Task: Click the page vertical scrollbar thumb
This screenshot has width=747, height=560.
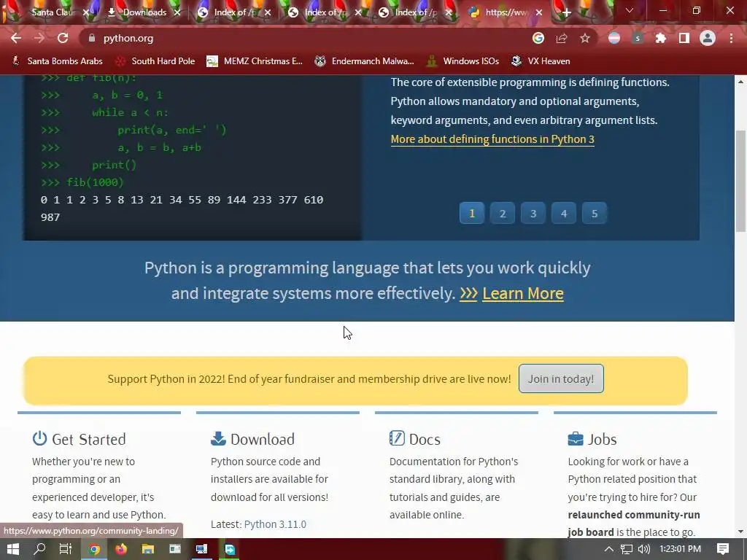Action: (x=741, y=181)
